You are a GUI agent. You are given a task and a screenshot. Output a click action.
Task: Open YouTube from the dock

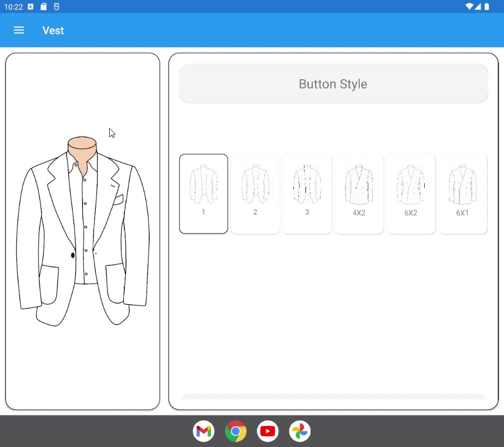point(268,430)
